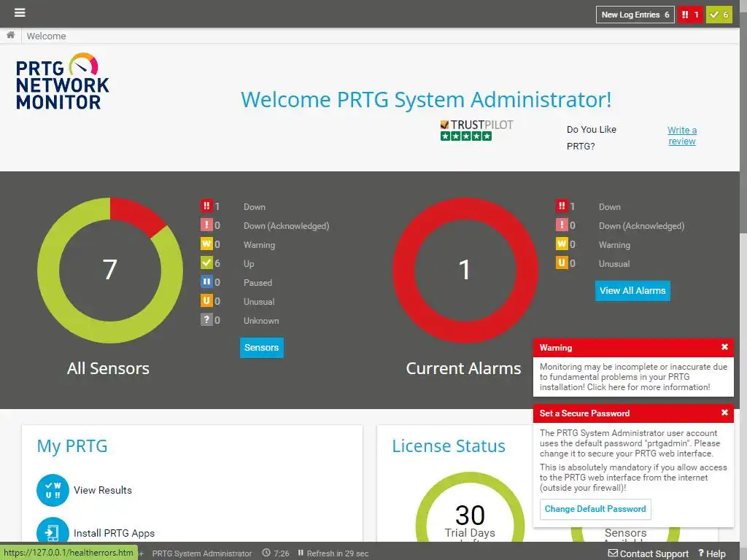The width and height of the screenshot is (747, 560).
Task: Click Install PRTG Apps text link
Action: (115, 533)
